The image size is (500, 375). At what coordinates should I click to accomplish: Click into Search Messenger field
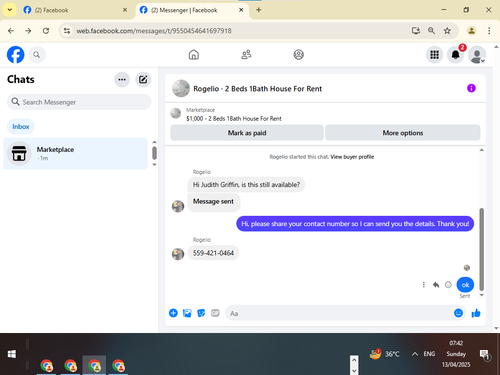[x=79, y=102]
